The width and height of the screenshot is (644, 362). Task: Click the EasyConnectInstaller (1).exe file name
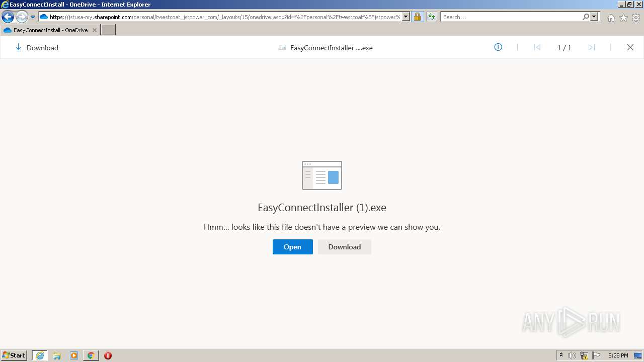[322, 208]
